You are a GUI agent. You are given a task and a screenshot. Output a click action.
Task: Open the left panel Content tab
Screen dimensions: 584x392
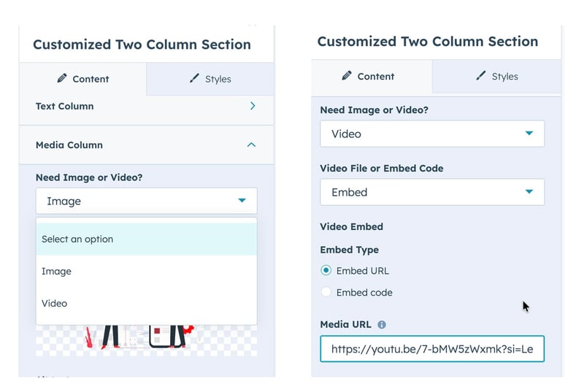82,79
